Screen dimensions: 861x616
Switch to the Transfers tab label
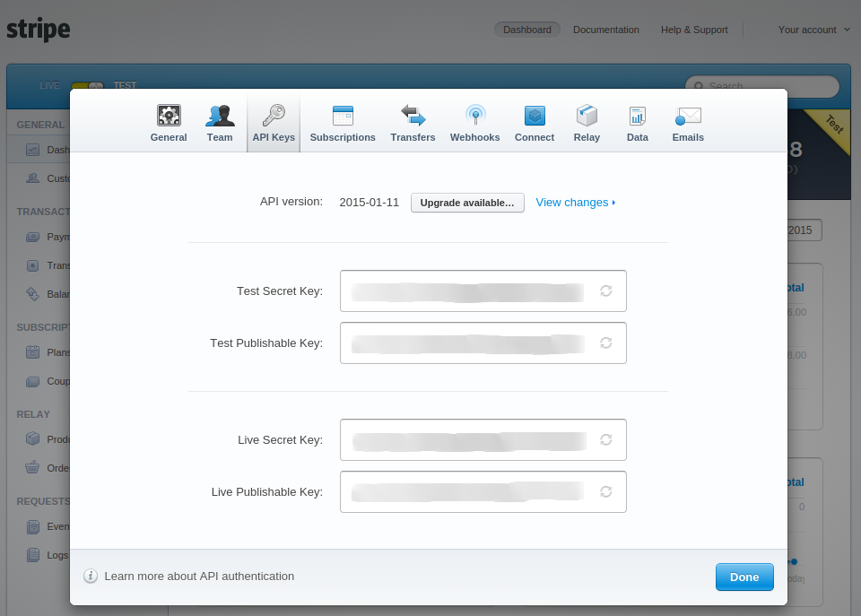[413, 137]
